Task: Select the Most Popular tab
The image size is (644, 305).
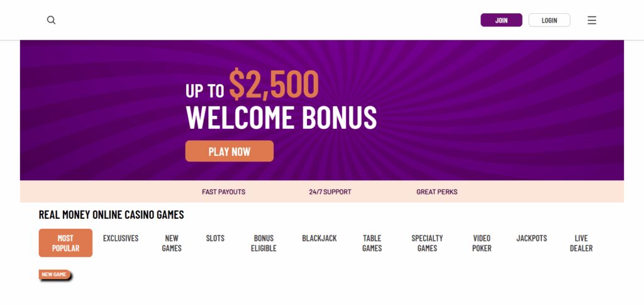Action: [x=65, y=243]
